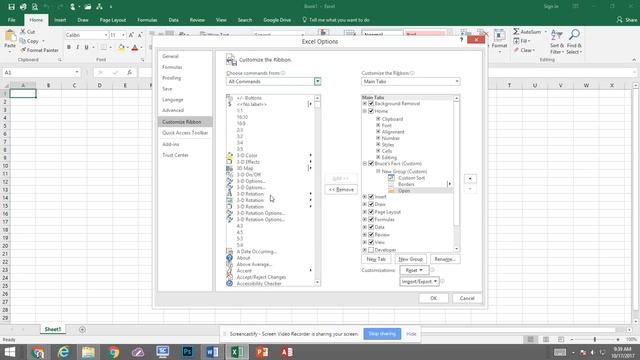The image size is (640, 360).
Task: Uncheck the Page Layout tab checkbox
Action: [x=371, y=212]
